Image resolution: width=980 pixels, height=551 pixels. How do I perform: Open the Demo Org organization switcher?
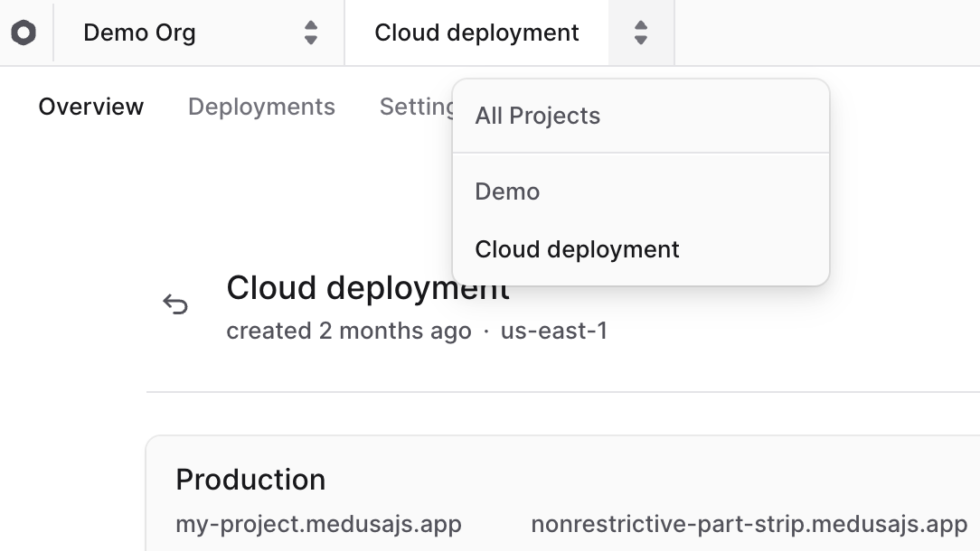181,33
